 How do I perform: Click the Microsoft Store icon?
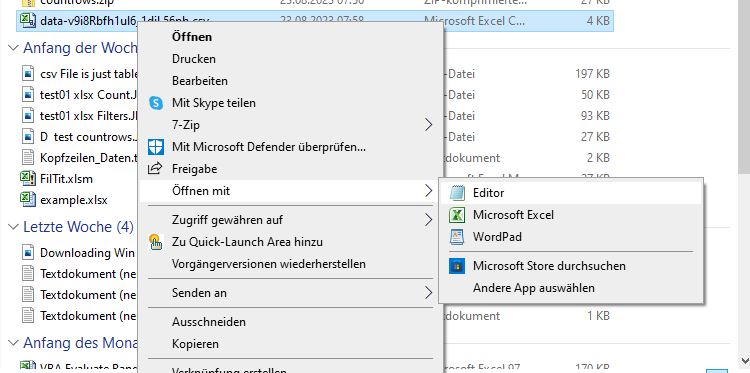pos(457,266)
